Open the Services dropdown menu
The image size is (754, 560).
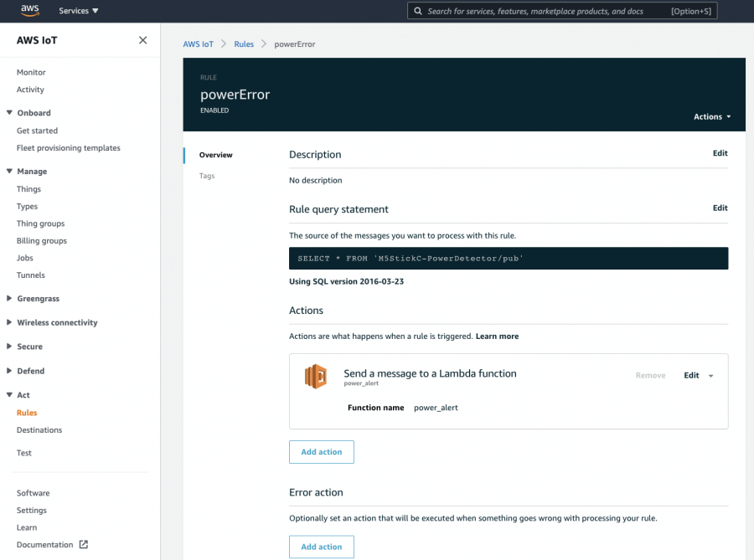[79, 11]
